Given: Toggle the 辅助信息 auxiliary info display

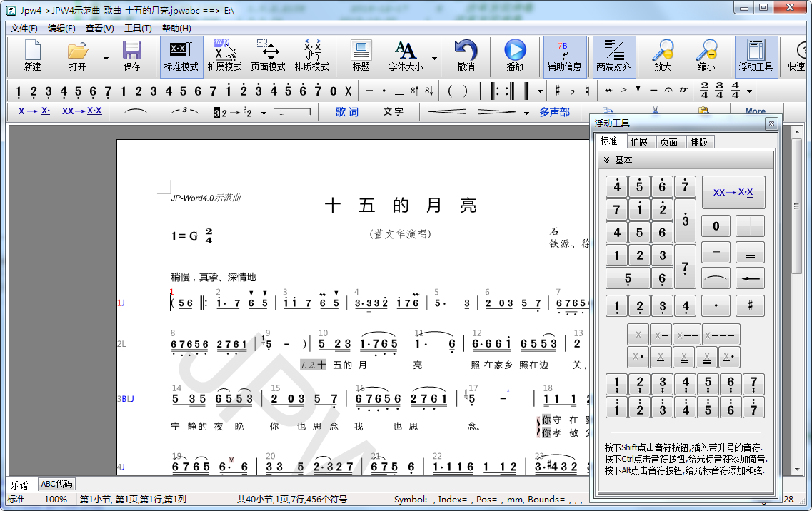Looking at the screenshot, I should (x=564, y=56).
